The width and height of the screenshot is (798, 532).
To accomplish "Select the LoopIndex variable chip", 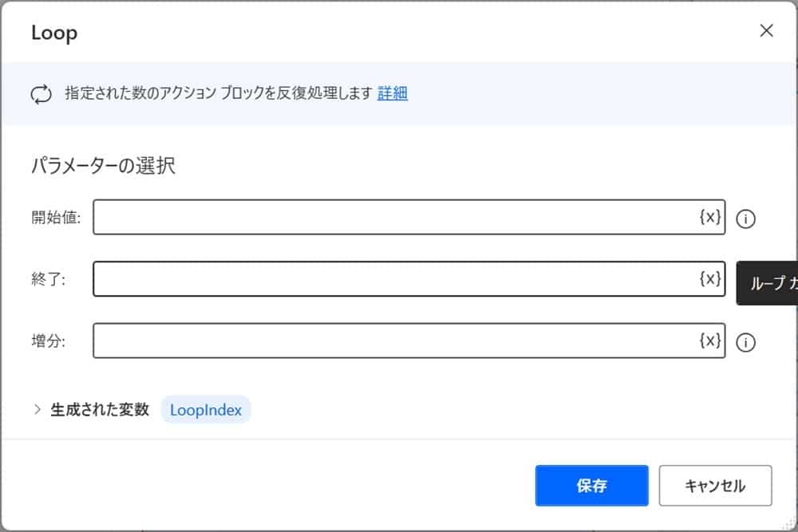I will (x=205, y=410).
